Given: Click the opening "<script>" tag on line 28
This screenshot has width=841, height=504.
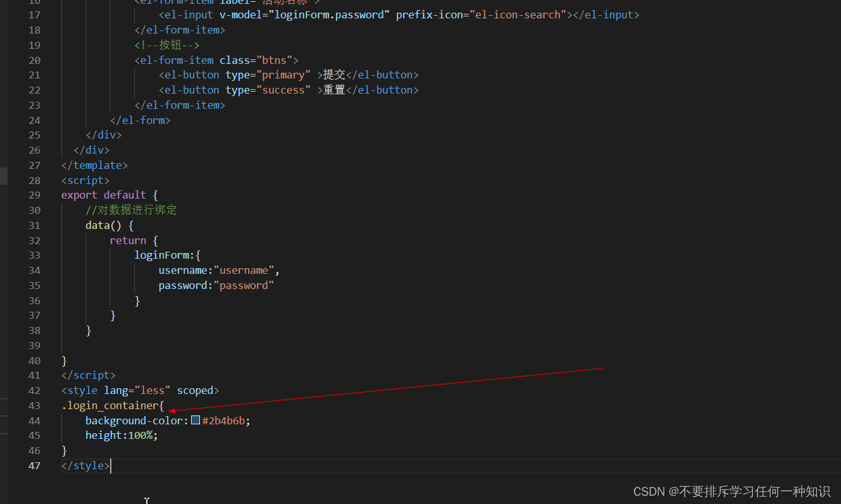Looking at the screenshot, I should (85, 180).
